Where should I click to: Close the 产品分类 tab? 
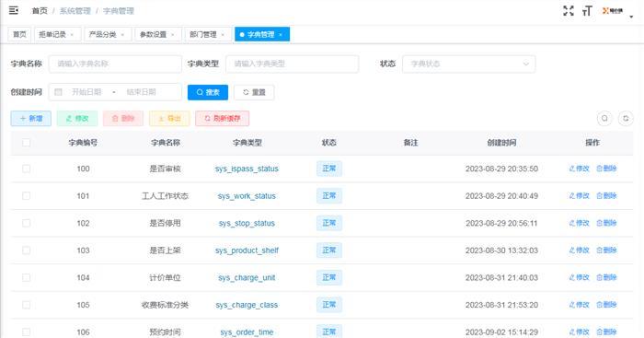tap(122, 35)
